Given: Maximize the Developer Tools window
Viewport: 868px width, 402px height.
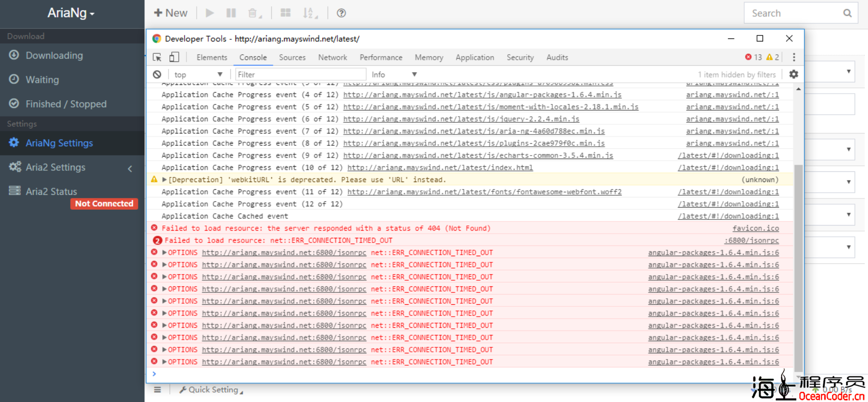Looking at the screenshot, I should click(760, 38).
